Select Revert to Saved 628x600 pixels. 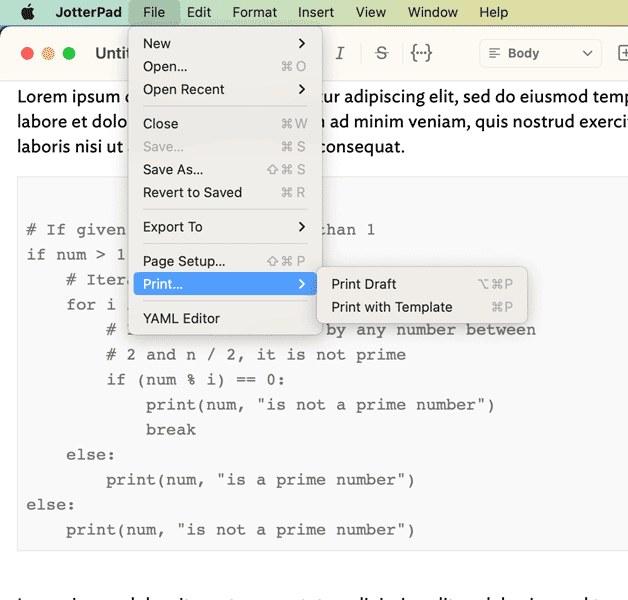(225, 193)
